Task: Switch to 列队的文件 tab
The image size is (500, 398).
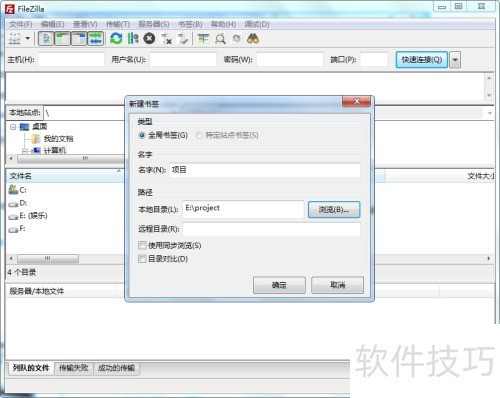Action: (x=31, y=368)
